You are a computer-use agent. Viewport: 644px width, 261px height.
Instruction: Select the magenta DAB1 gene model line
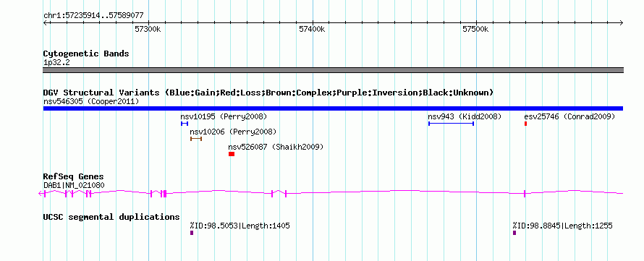coord(331,193)
